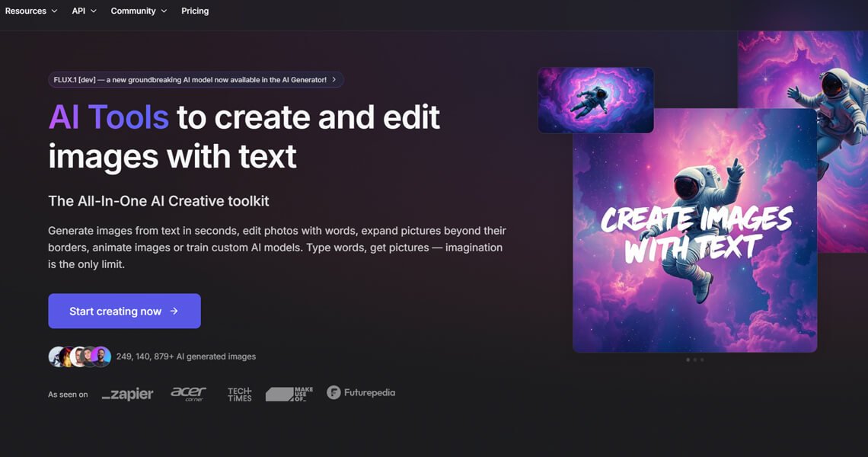Click the Community menu label

click(133, 11)
